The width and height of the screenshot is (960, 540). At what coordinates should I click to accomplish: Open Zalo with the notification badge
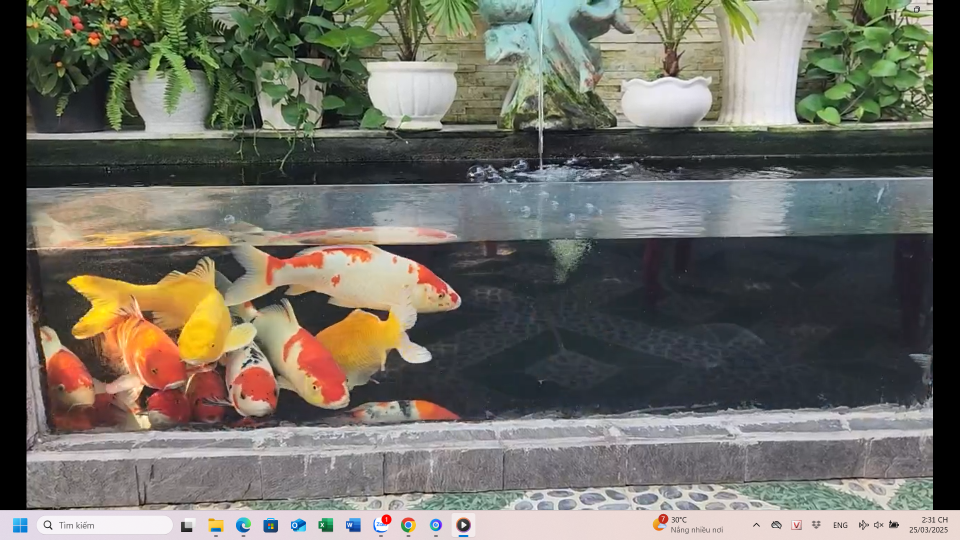381,525
